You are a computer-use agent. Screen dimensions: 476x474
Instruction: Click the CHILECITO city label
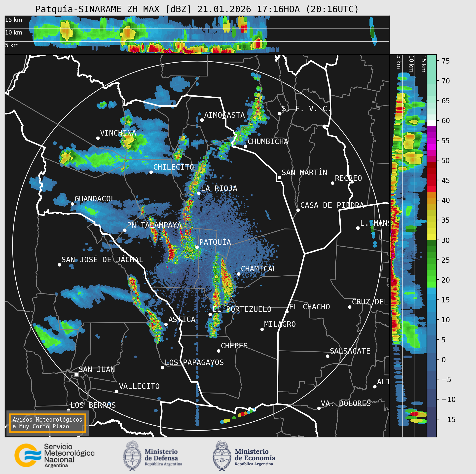tap(174, 167)
